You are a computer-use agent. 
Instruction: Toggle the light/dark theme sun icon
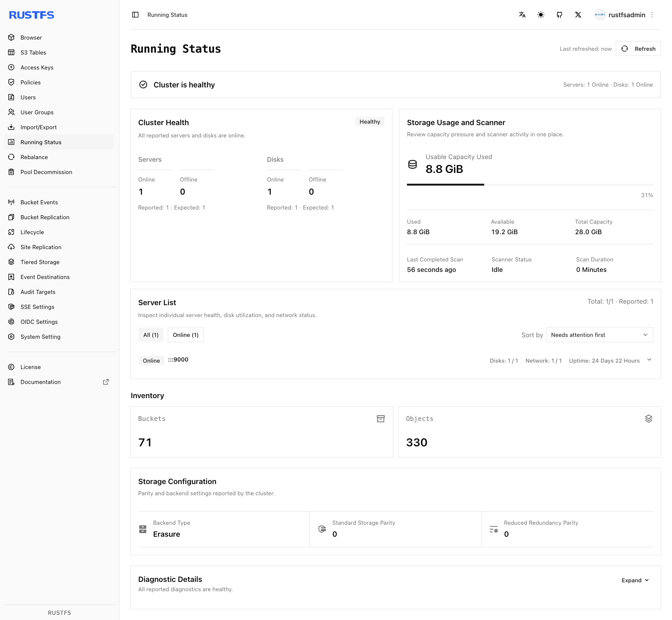click(x=541, y=15)
